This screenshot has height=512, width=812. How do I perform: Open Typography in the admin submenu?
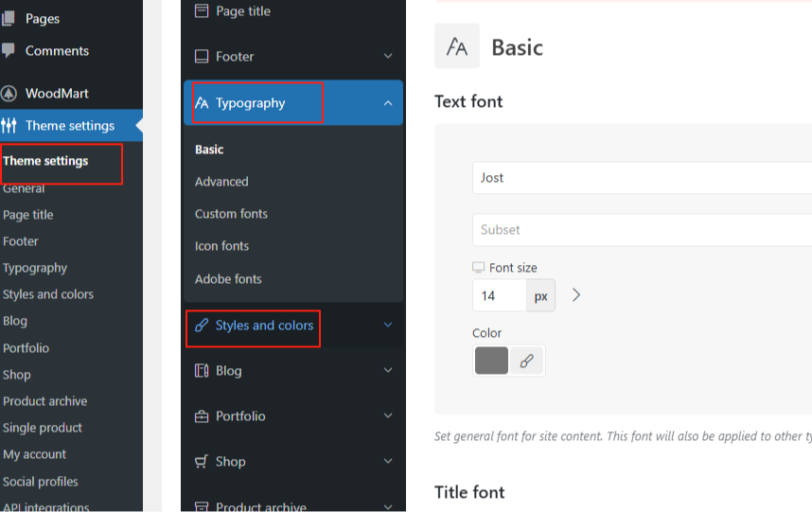point(35,268)
